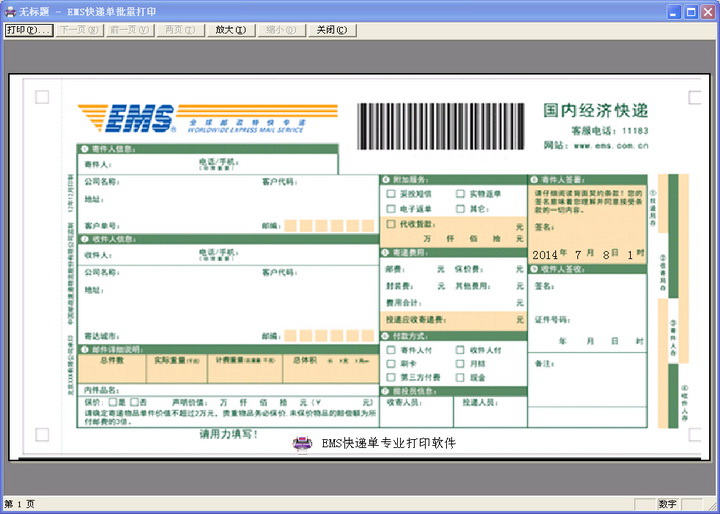Click the 收寄人员: label
Viewport: 720px width, 514px height.
[x=404, y=402]
